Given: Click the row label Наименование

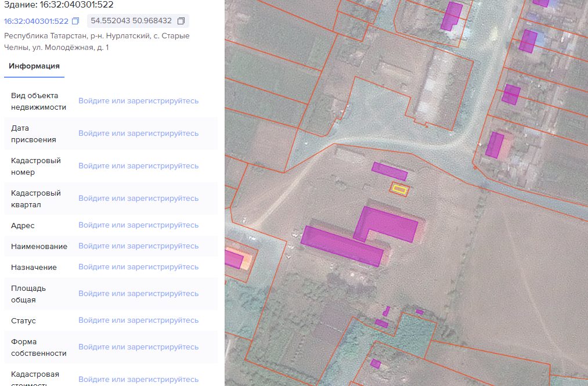Looking at the screenshot, I should 39,247.
